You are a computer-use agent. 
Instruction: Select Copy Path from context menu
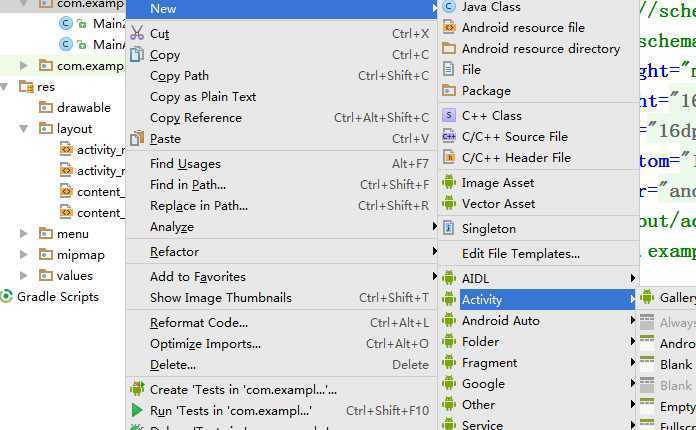coord(180,76)
